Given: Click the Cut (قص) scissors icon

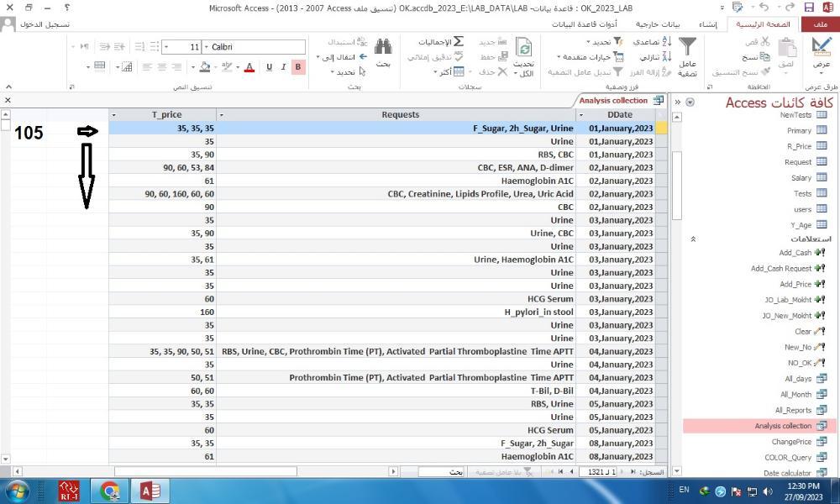Looking at the screenshot, I should [x=764, y=41].
